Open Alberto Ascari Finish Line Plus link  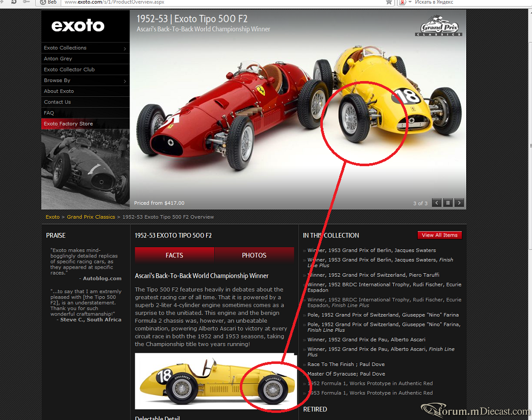click(x=381, y=352)
